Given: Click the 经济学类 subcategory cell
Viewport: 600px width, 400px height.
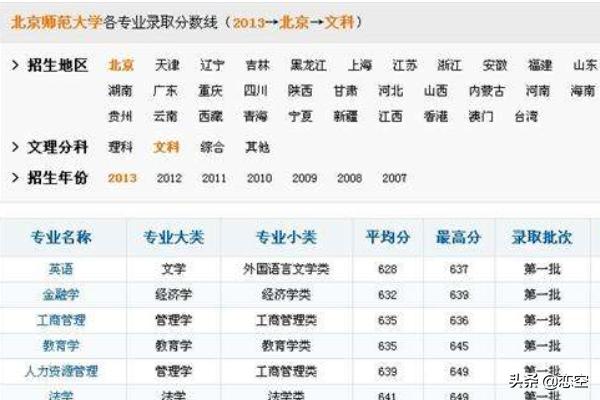Looking at the screenshot, I should coord(286,295).
